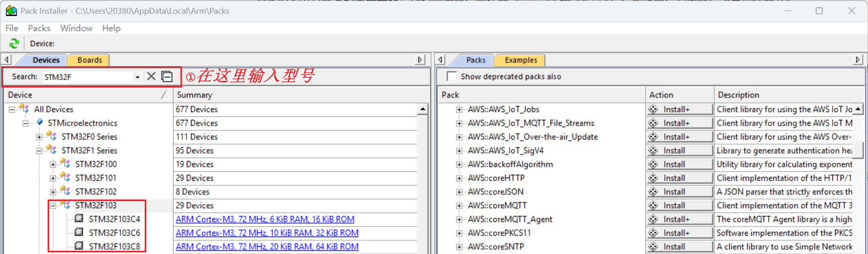Viewport: 868px width, 254px height.
Task: Enable Show deprecated packs also checkbox
Action: (452, 76)
